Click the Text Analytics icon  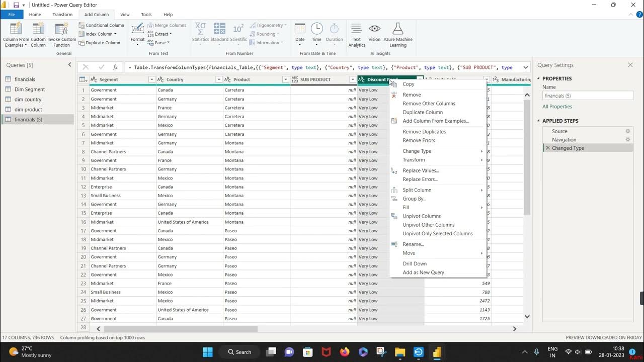[x=357, y=29]
